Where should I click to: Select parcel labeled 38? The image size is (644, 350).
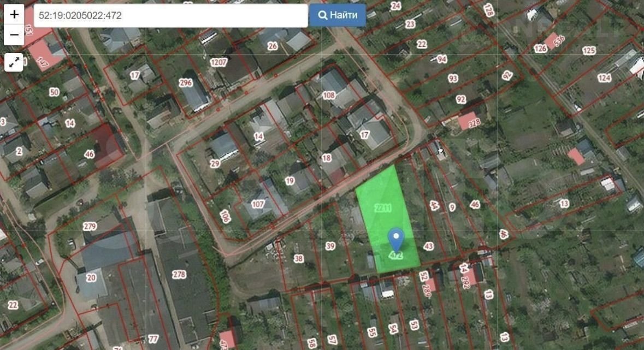tap(298, 258)
